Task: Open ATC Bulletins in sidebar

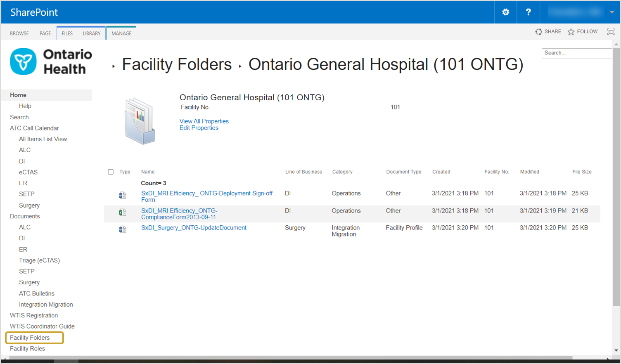Action: tap(37, 293)
